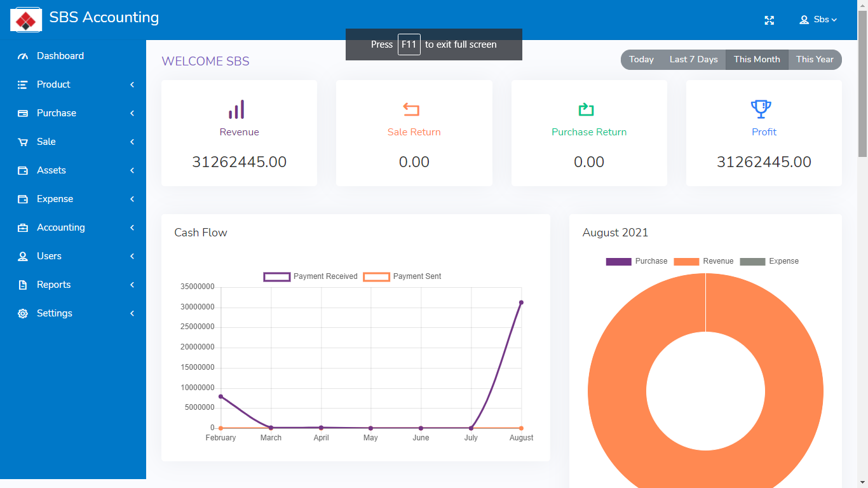Image resolution: width=868 pixels, height=488 pixels.
Task: Click the February data point on Cash Flow
Action: pyautogui.click(x=220, y=396)
